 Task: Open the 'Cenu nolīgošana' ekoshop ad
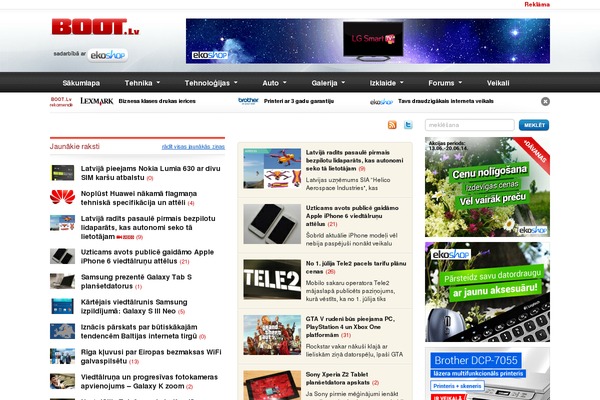pyautogui.click(x=487, y=187)
